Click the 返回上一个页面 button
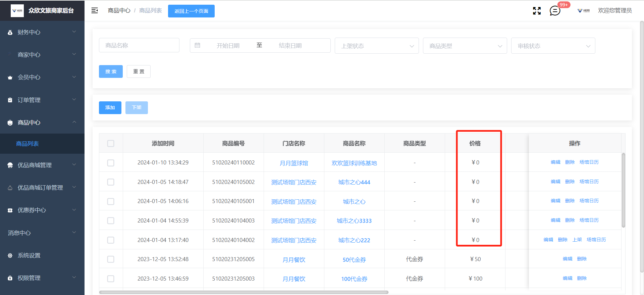This screenshot has width=644, height=295. click(191, 11)
